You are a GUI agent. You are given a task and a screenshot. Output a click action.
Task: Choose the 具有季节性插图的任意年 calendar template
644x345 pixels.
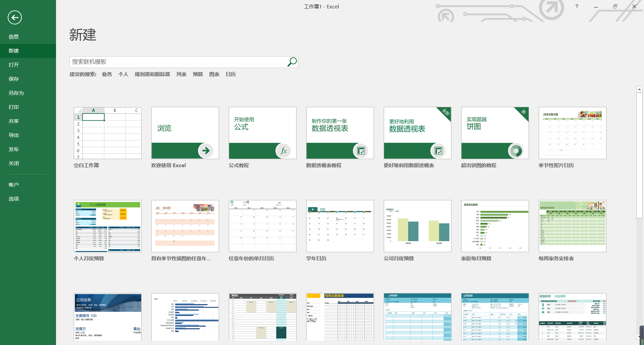[185, 226]
